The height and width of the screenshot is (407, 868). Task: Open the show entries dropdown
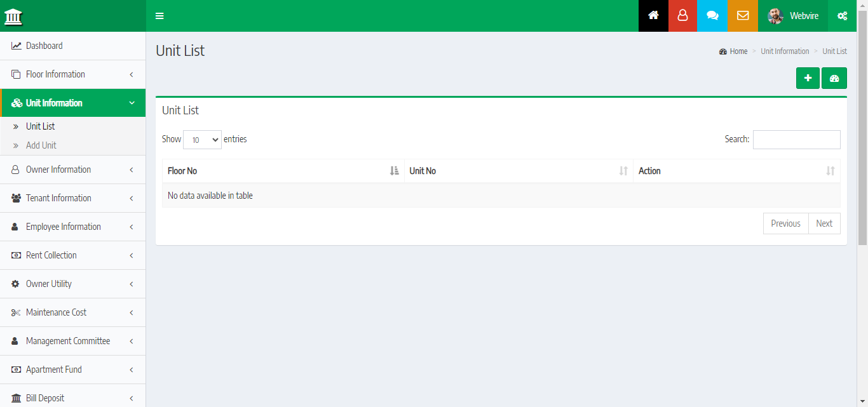[202, 140]
